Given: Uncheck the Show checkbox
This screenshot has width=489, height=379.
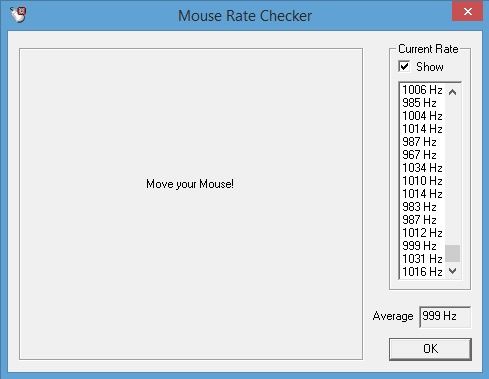Looking at the screenshot, I should [x=404, y=66].
